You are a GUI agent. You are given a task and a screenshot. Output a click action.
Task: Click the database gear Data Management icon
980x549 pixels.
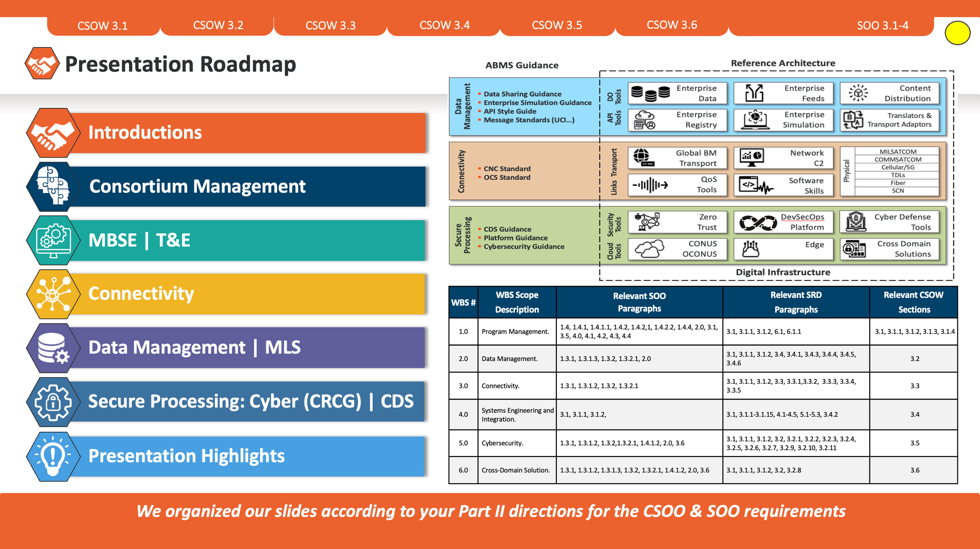pos(53,348)
